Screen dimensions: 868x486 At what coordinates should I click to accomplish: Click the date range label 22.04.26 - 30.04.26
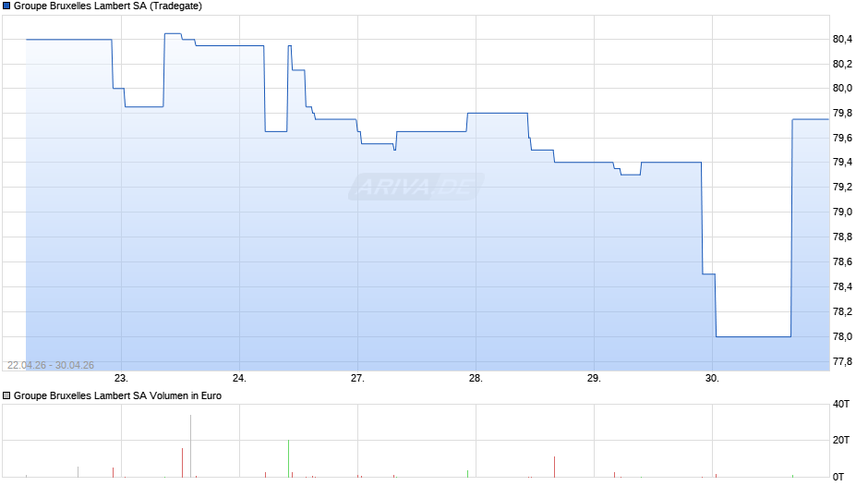[51, 365]
